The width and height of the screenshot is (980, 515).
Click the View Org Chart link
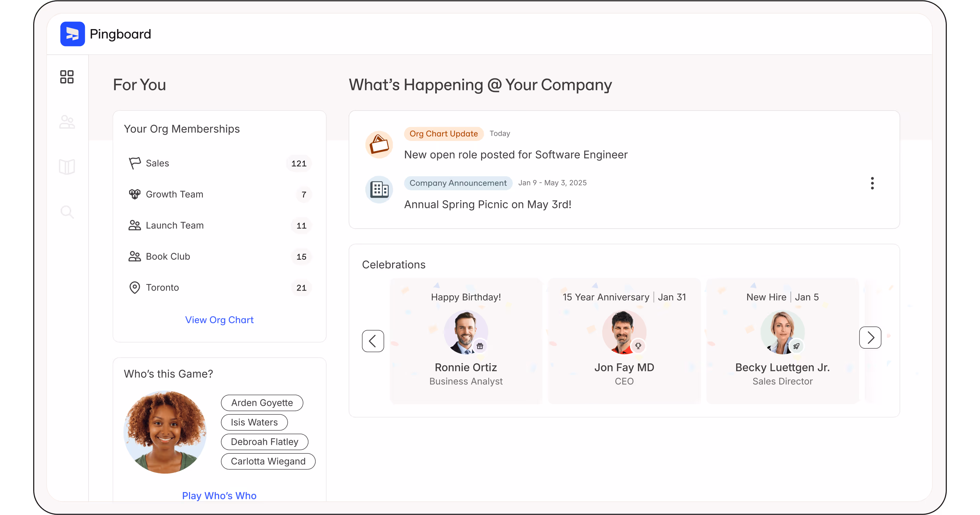pyautogui.click(x=219, y=320)
